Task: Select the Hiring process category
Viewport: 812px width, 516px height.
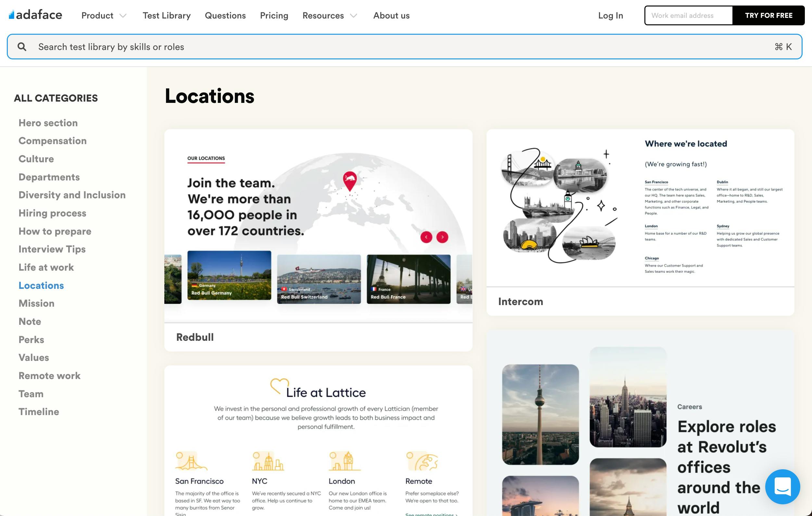Action: tap(52, 213)
